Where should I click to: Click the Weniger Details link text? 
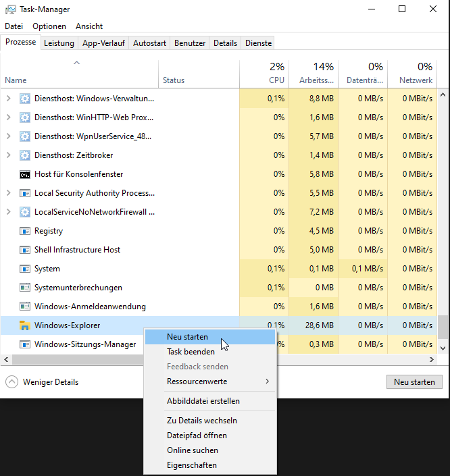click(x=51, y=382)
